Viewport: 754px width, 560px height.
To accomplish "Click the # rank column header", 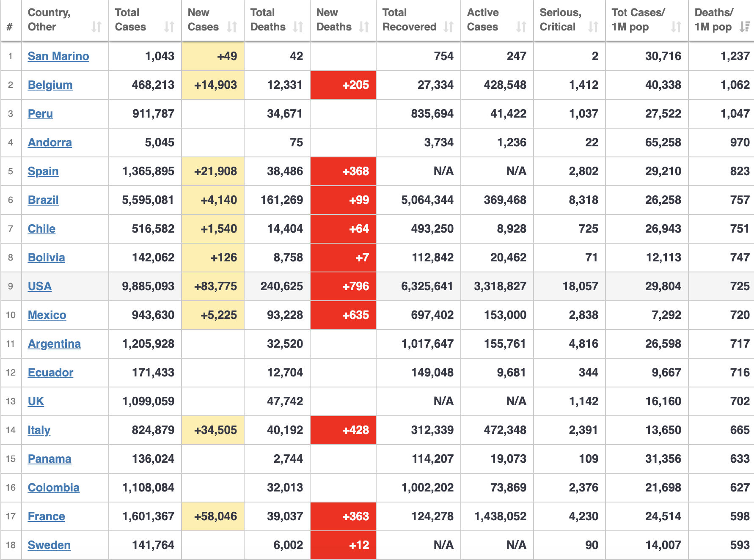I will point(10,27).
